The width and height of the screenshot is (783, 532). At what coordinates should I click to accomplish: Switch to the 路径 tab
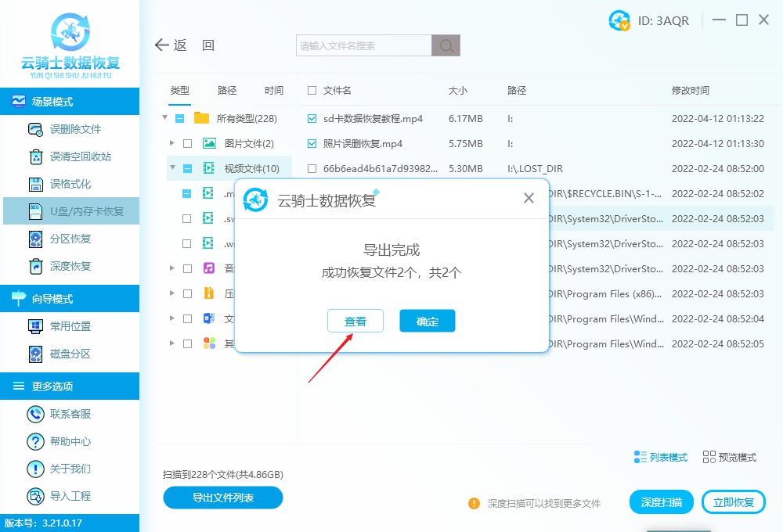pyautogui.click(x=226, y=90)
